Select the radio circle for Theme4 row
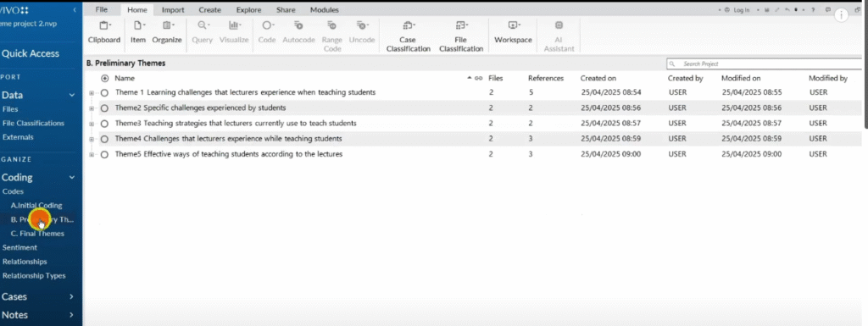This screenshot has width=868, height=326. pyautogui.click(x=104, y=139)
